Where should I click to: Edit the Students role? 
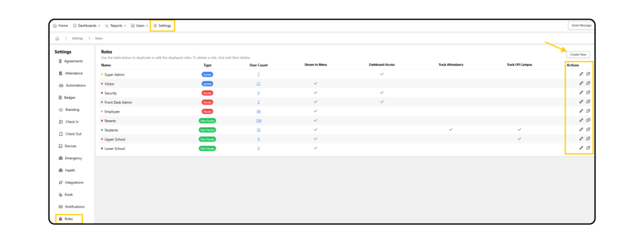pyautogui.click(x=580, y=130)
